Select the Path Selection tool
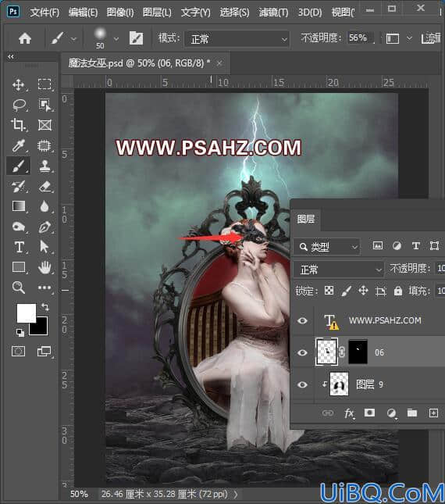445x504 pixels. tap(44, 247)
